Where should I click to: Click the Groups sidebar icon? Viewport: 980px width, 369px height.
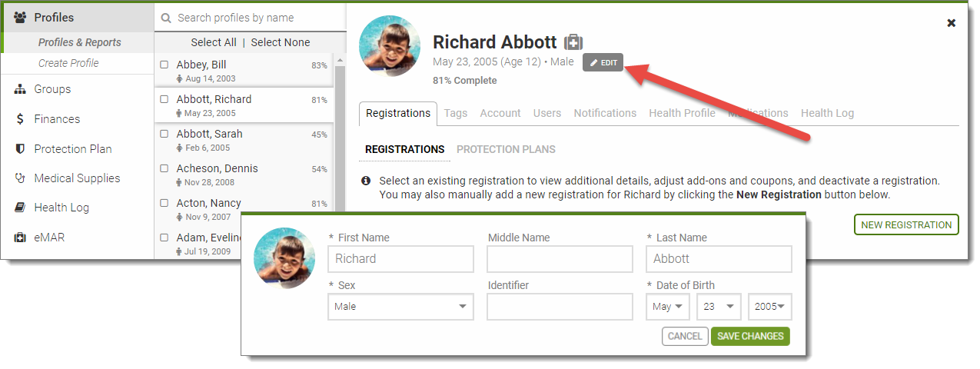tap(20, 89)
